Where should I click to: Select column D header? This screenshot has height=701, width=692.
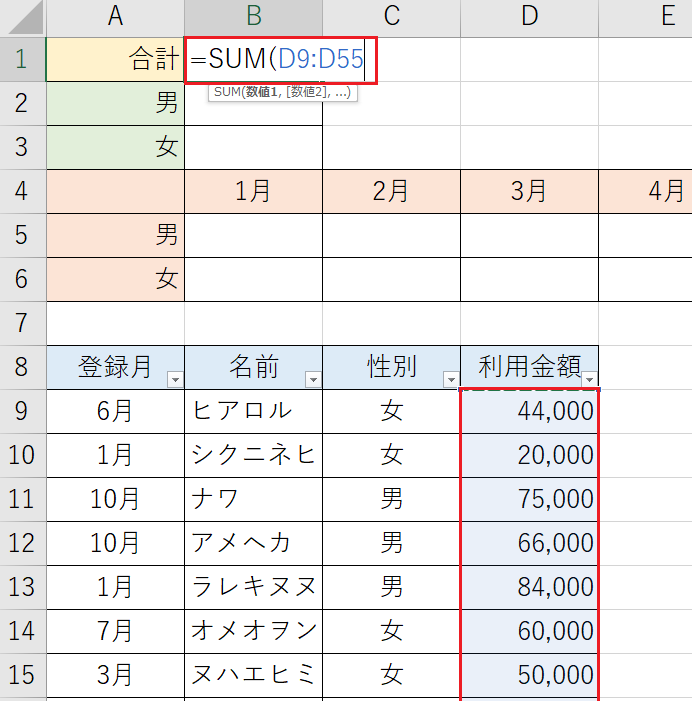coord(530,18)
